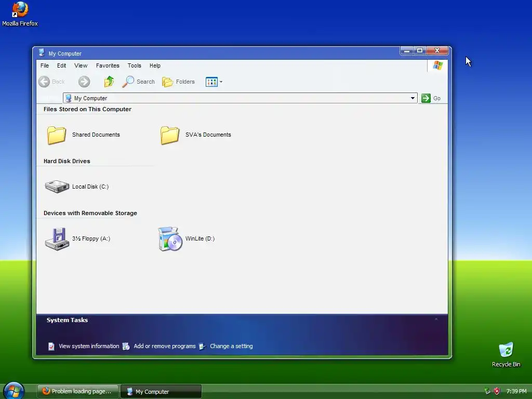Click the View system information icon
The image size is (532, 399).
51,347
